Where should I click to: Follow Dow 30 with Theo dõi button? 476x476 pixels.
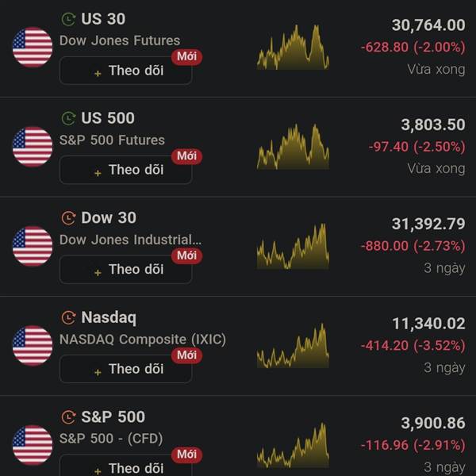pyautogui.click(x=125, y=269)
